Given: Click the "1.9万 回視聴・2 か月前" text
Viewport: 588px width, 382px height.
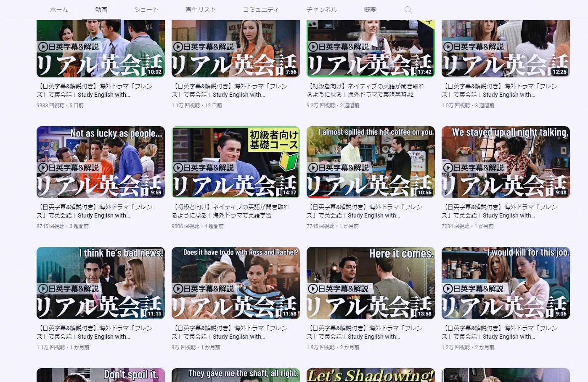Looking at the screenshot, I should point(333,348).
